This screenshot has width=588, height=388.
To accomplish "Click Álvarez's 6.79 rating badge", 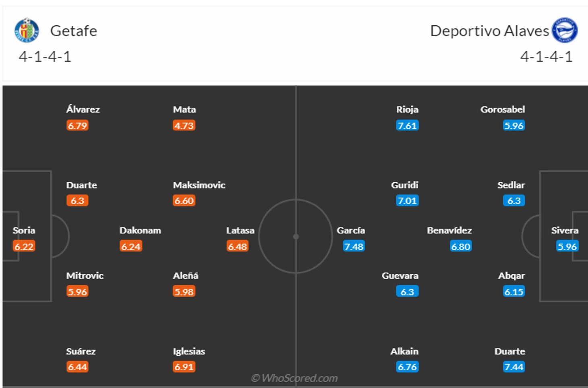I will click(x=77, y=126).
